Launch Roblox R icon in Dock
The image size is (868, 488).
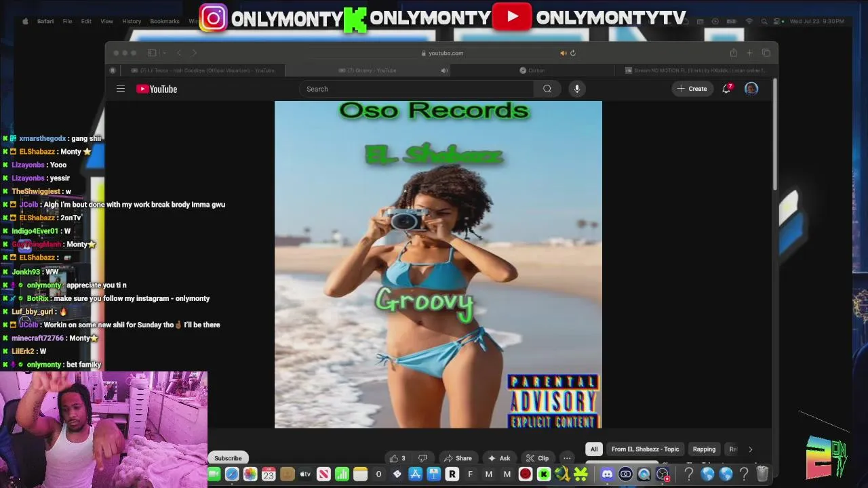[x=452, y=474]
